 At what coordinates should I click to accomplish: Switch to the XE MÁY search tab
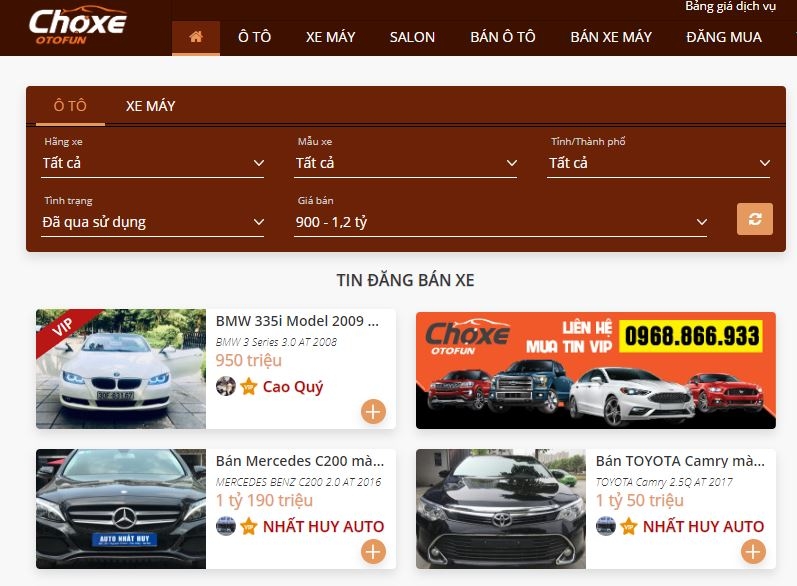click(150, 106)
